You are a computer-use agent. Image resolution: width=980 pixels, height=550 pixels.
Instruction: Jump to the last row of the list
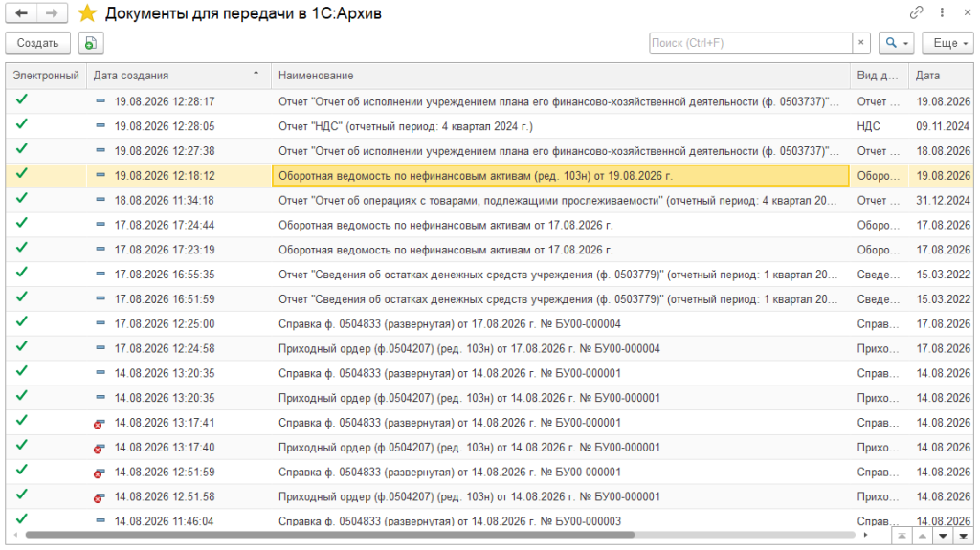[963, 537]
